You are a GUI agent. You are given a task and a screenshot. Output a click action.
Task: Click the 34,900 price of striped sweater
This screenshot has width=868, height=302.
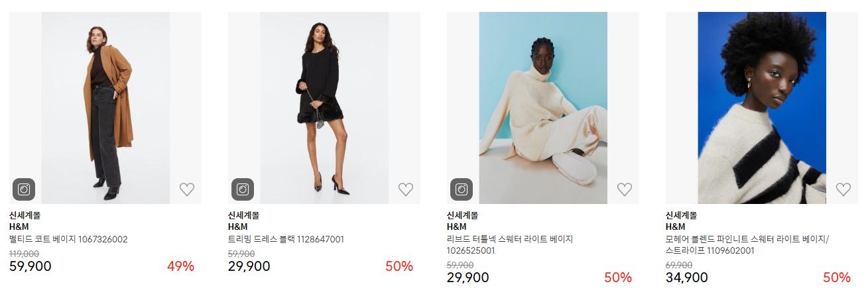click(x=687, y=277)
